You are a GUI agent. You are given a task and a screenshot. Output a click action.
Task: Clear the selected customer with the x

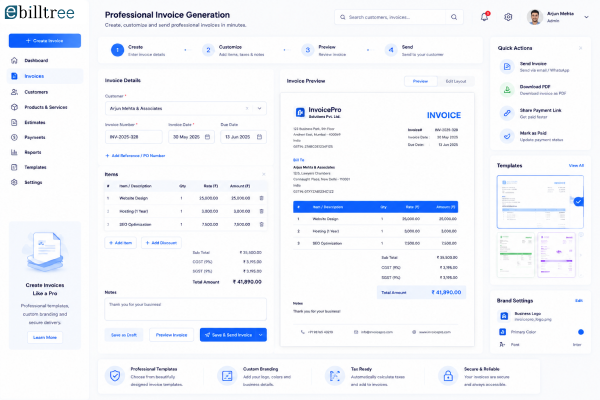[x=247, y=108]
